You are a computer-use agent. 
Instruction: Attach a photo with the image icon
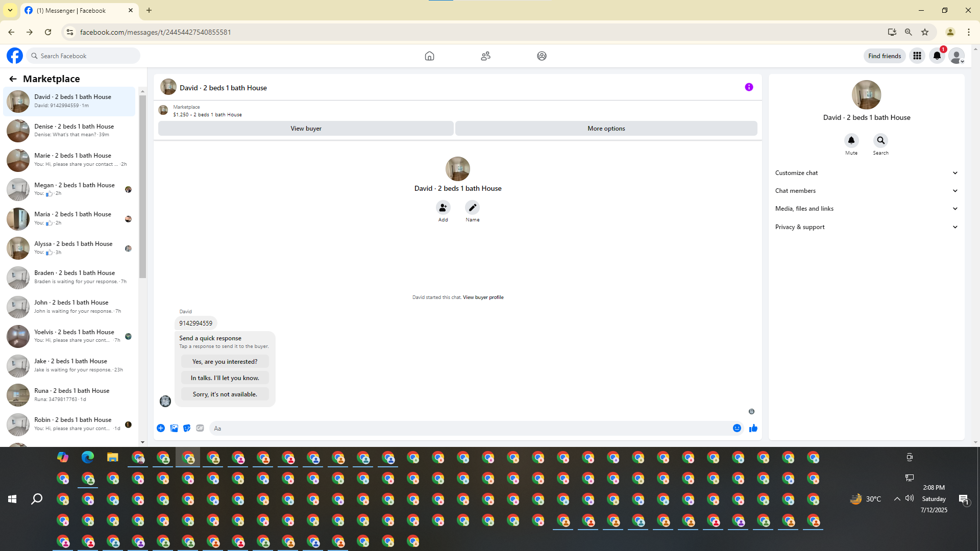pyautogui.click(x=174, y=429)
